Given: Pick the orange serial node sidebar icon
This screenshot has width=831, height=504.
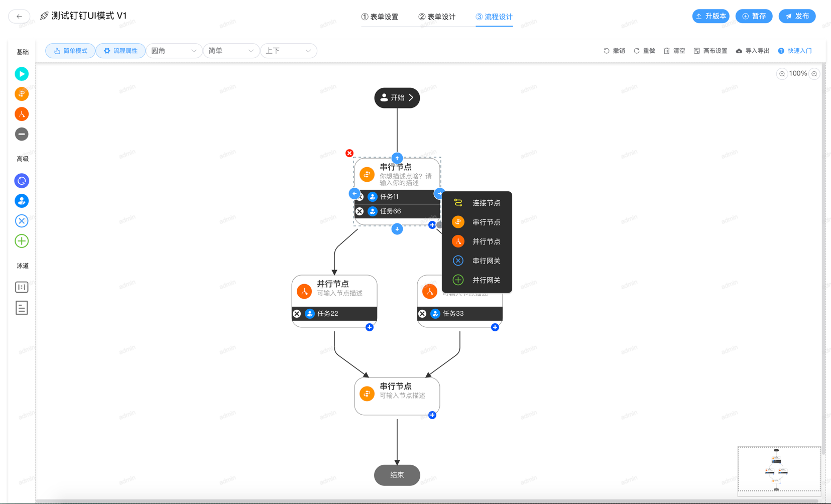Looking at the screenshot, I should click(22, 94).
